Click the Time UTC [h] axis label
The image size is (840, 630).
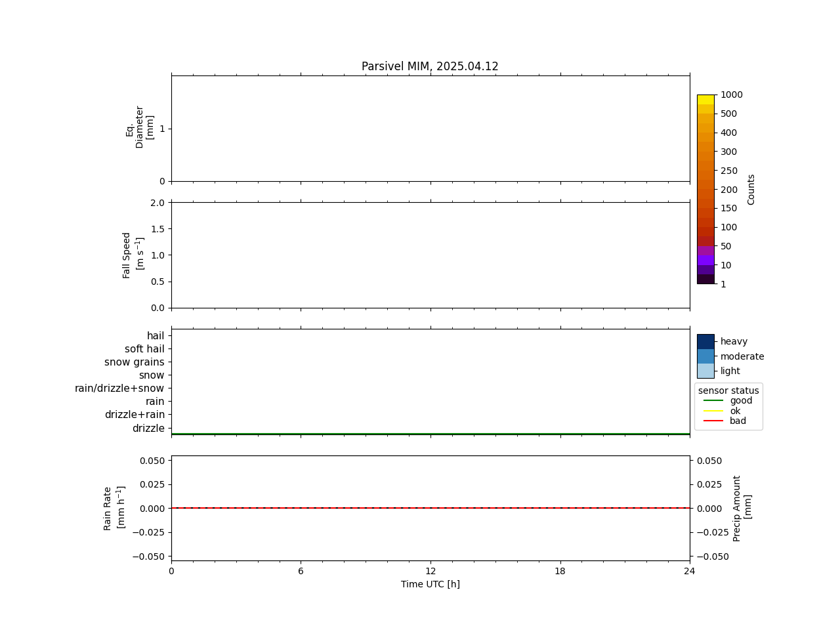pyautogui.click(x=430, y=584)
